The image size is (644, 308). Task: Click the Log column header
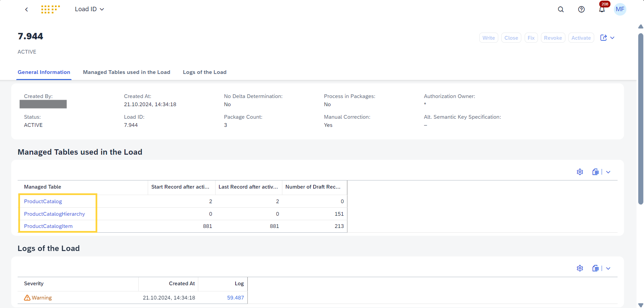pyautogui.click(x=223, y=284)
